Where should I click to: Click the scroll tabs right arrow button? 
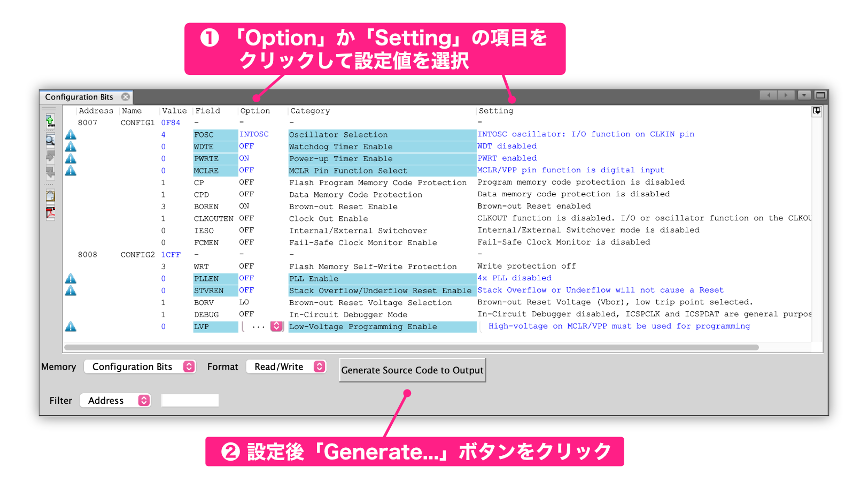786,95
